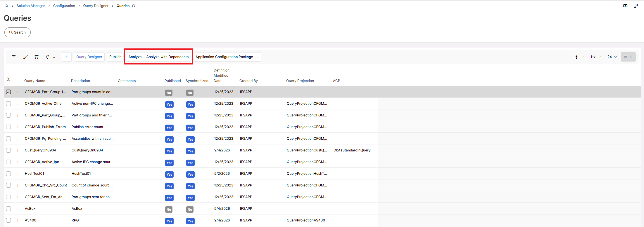
Task: Sort by Published column header
Action: (x=173, y=81)
